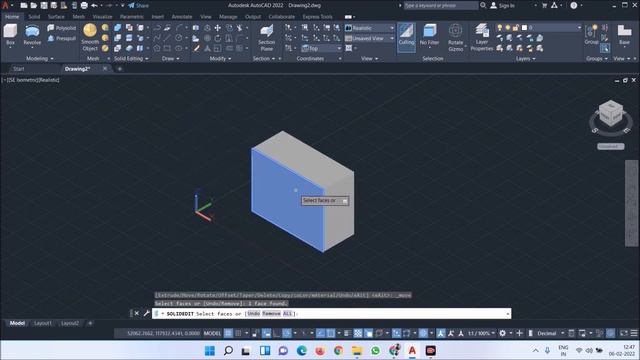This screenshot has height=360, width=640.
Task: Open the status bar customization menu icon
Action: tap(634, 333)
